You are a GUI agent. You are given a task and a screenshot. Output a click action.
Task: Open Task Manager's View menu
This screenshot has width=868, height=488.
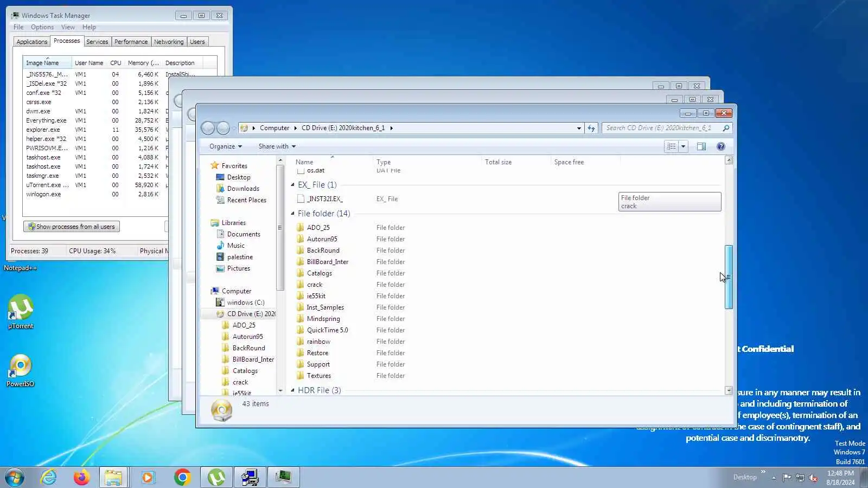(68, 27)
